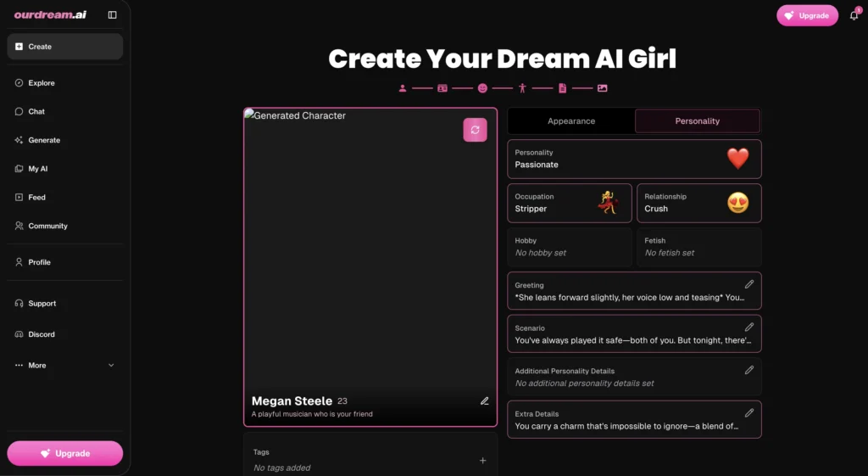This screenshot has width=868, height=476.
Task: Jump to document step icon
Action: tap(563, 88)
